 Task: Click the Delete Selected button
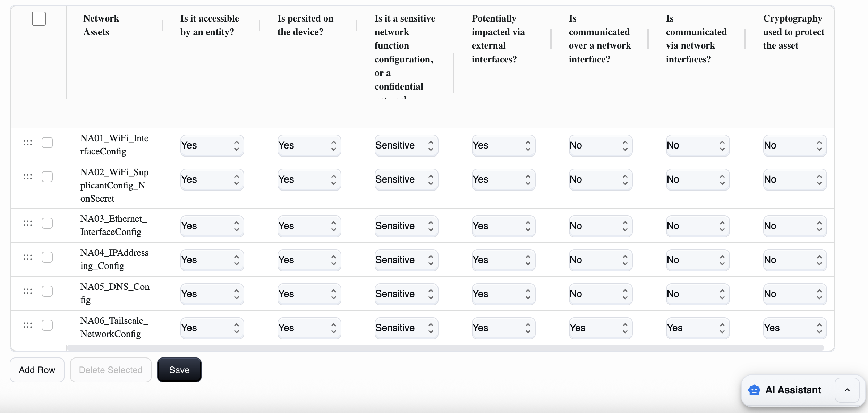pos(111,370)
